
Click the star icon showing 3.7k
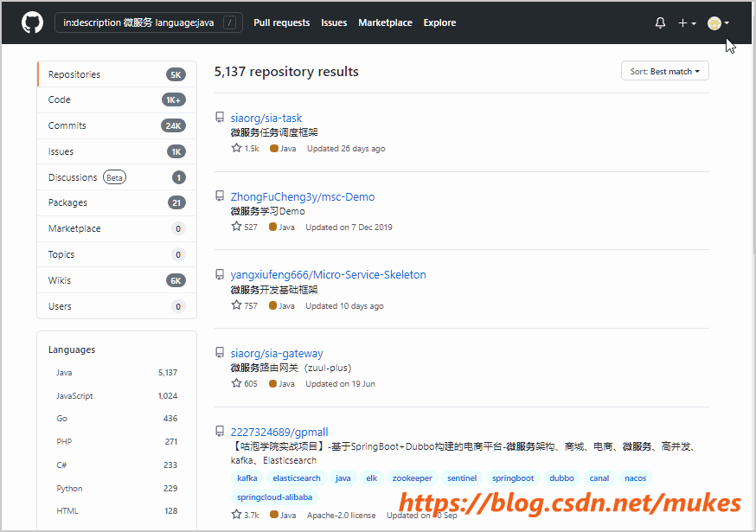point(236,514)
